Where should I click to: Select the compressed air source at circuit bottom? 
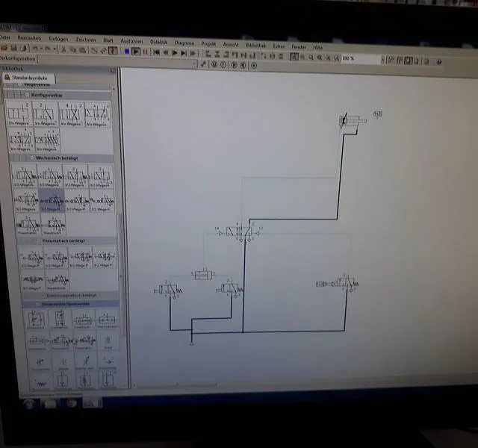(191, 343)
